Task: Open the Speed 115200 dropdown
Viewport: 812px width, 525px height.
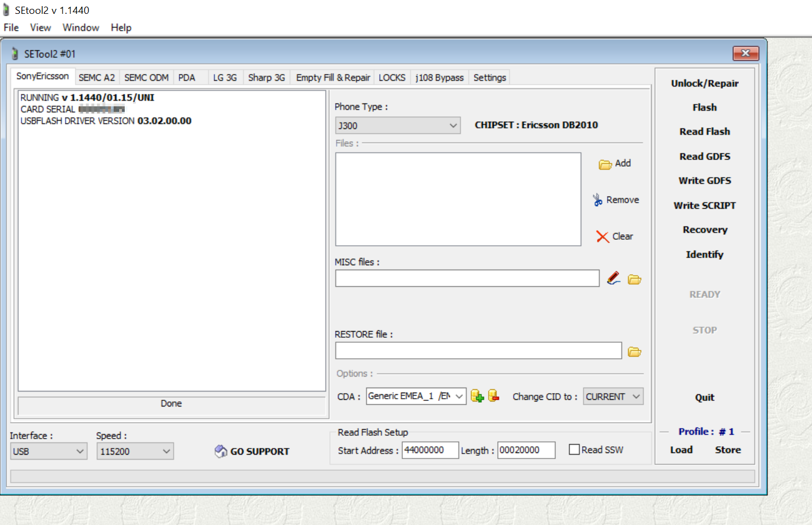Action: point(135,451)
